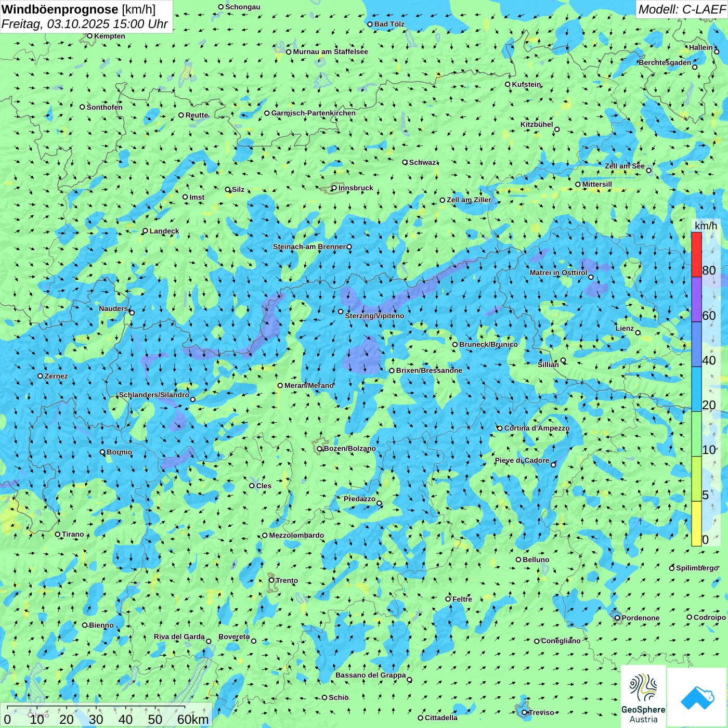Click the light green 10-20 km/h legend color
This screenshot has height=728, width=728.
pos(696,434)
